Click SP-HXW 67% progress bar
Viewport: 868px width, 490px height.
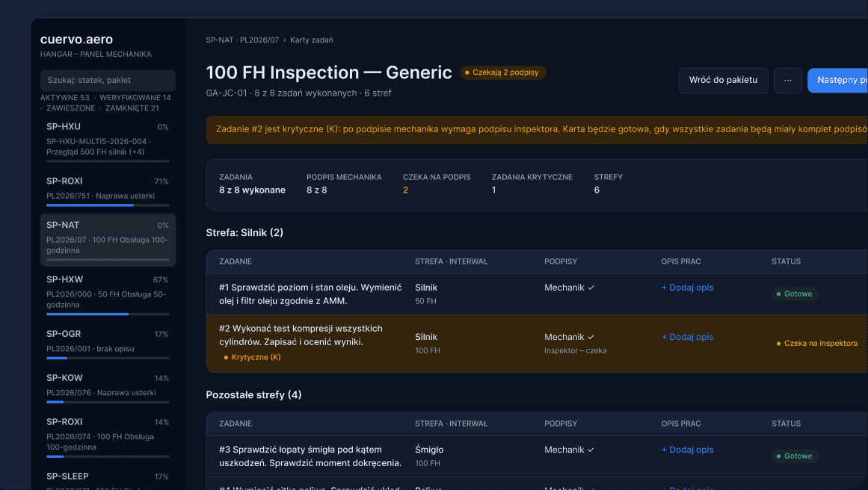click(108, 314)
